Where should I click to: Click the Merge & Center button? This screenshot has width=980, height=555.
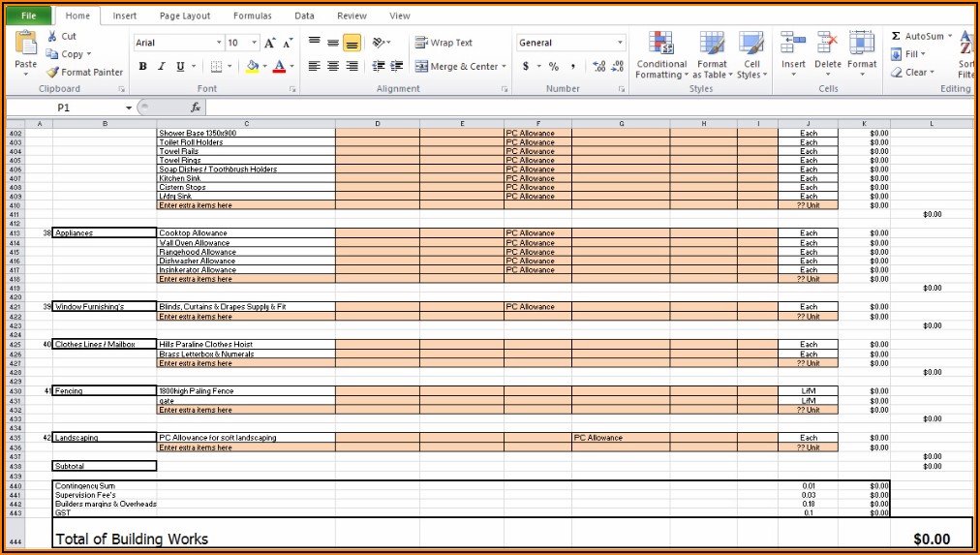coord(456,67)
